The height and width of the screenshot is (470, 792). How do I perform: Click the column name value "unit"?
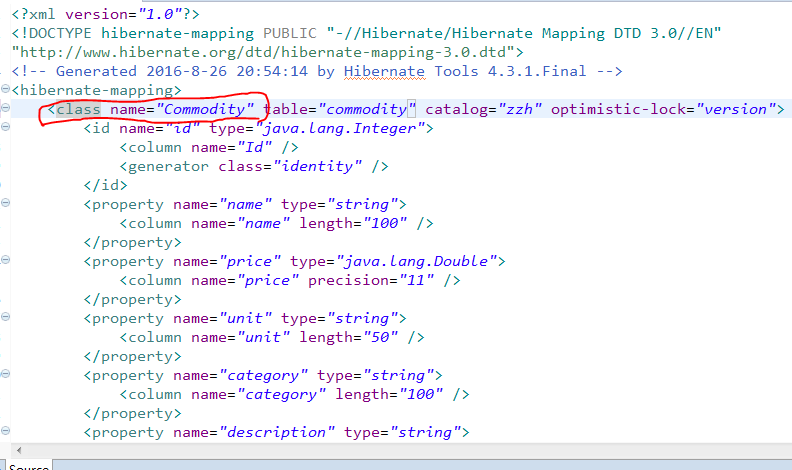click(264, 338)
